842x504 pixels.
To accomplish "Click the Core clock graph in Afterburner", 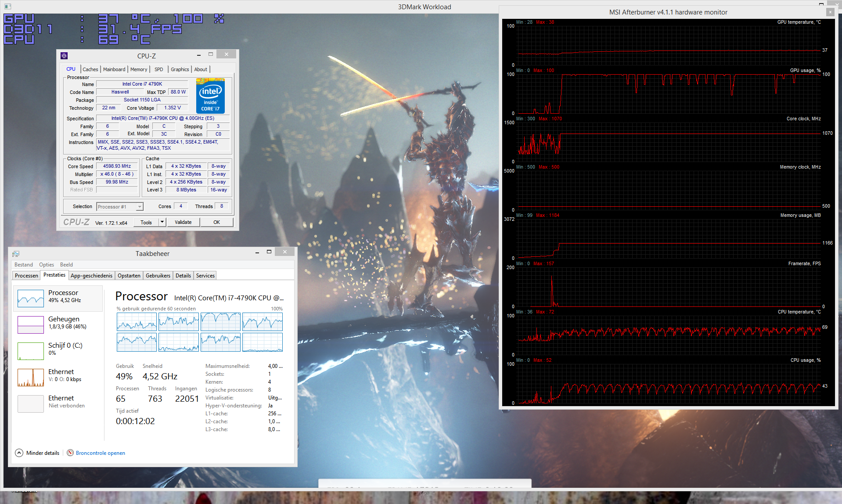I will pyautogui.click(x=669, y=142).
